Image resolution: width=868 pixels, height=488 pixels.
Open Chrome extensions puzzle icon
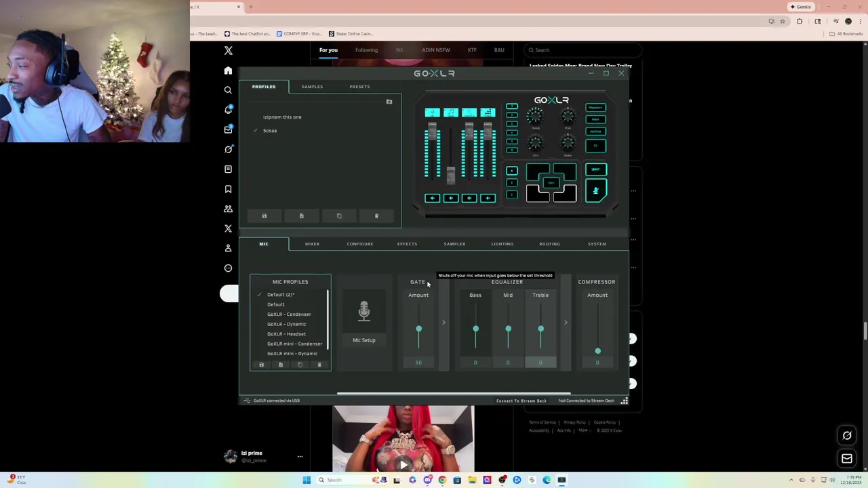click(x=800, y=21)
